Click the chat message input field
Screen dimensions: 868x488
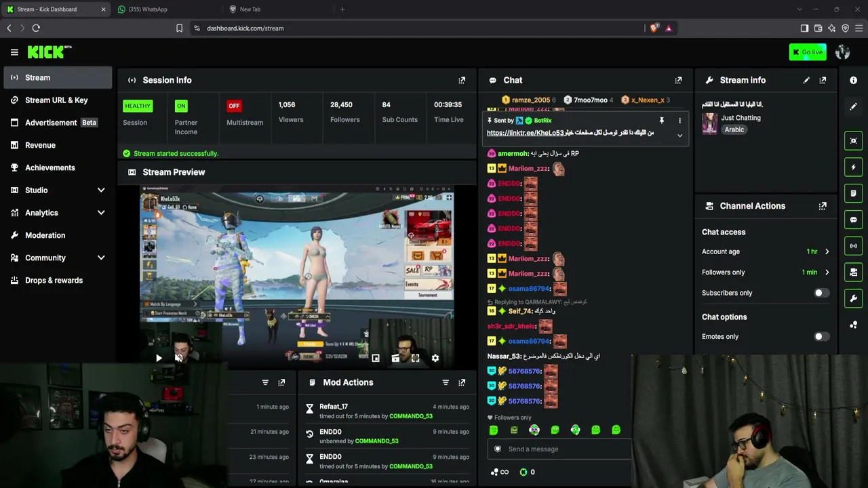tap(559, 449)
